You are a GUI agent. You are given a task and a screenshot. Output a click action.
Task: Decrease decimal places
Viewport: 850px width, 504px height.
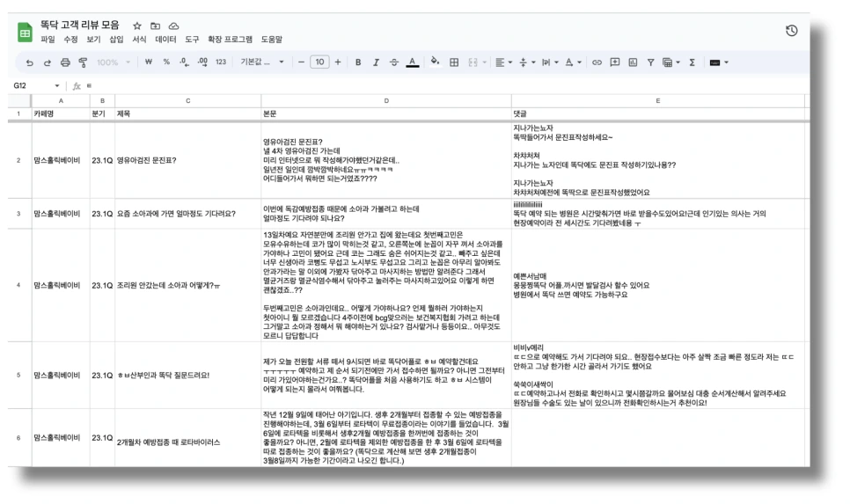pyautogui.click(x=184, y=62)
